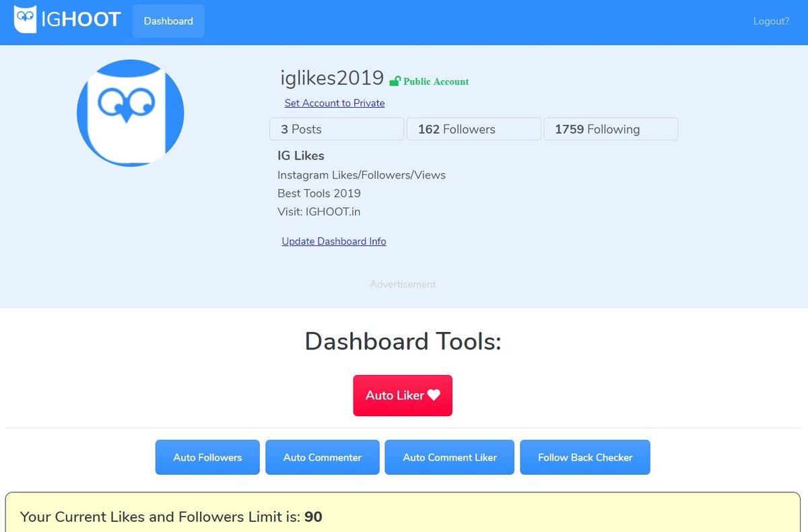Click the Current Likes and Followers Limit text
This screenshot has width=808, height=532.
pyautogui.click(x=171, y=517)
